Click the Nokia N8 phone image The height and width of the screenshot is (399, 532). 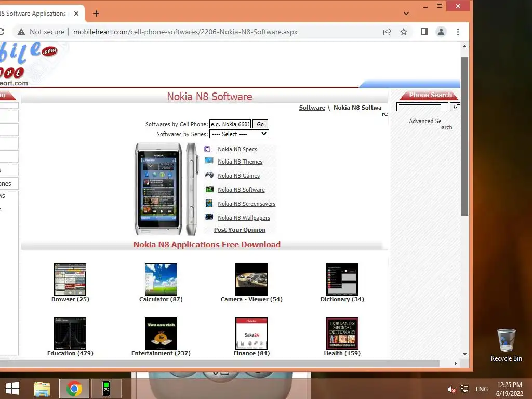166,189
